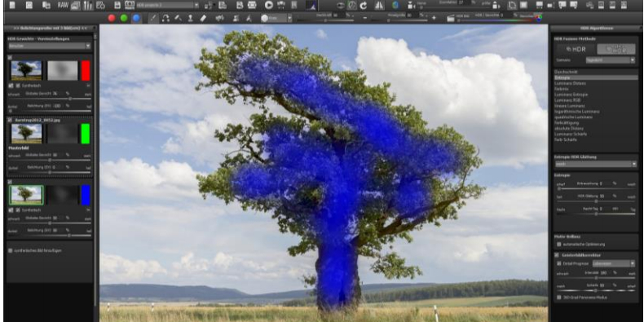Viewport: 644px width, 322px height.
Task: Toggle Synthetisch checkbox of third image
Action: [18, 210]
